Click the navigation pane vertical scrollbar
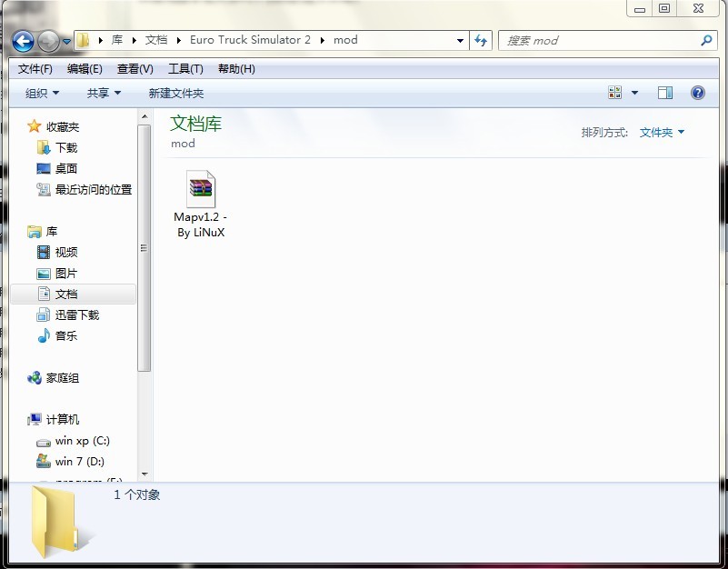This screenshot has width=728, height=569. pyautogui.click(x=144, y=247)
